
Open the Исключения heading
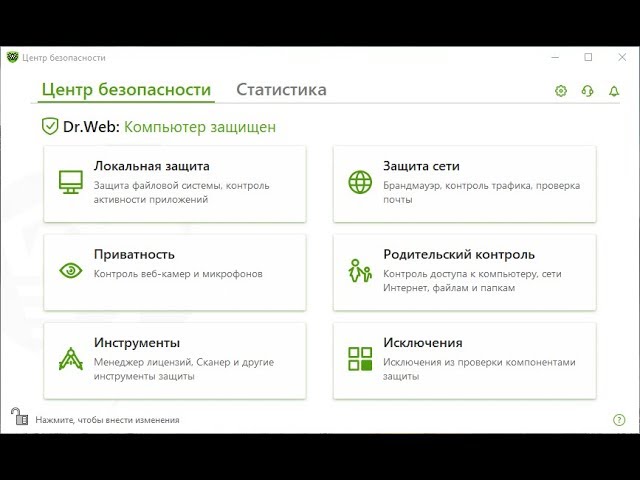pyautogui.click(x=422, y=342)
